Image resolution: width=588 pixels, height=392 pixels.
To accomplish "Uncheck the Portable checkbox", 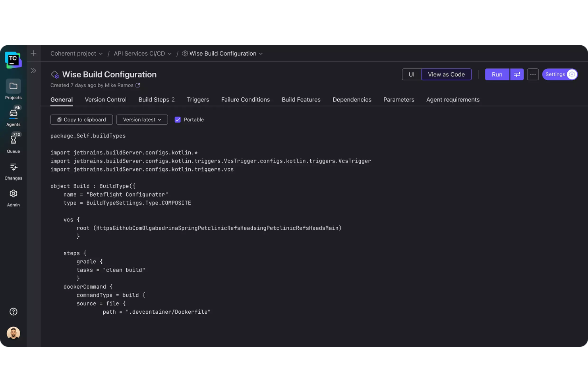I will pos(178,120).
